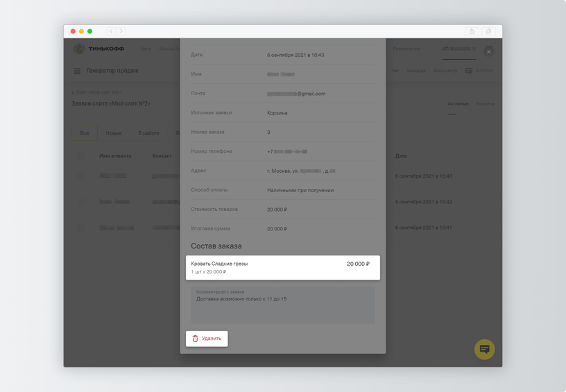The width and height of the screenshot is (566, 392).
Task: Open the hamburger menu beside Генератор продаж
Action: coord(77,71)
